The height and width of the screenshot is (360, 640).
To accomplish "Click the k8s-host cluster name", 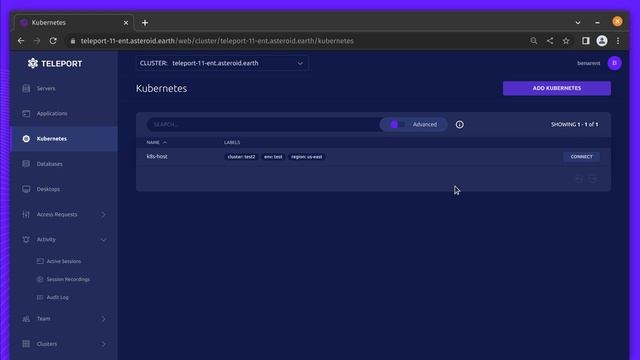I will 157,157.
